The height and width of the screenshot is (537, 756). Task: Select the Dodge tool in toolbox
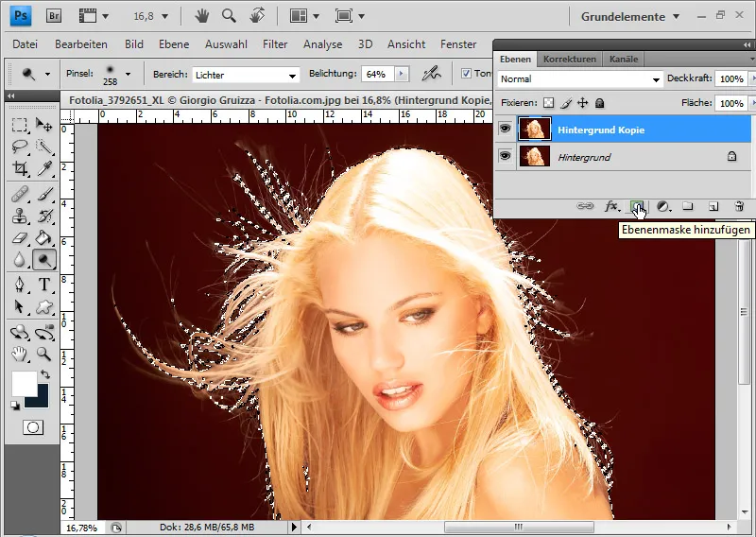[43, 260]
